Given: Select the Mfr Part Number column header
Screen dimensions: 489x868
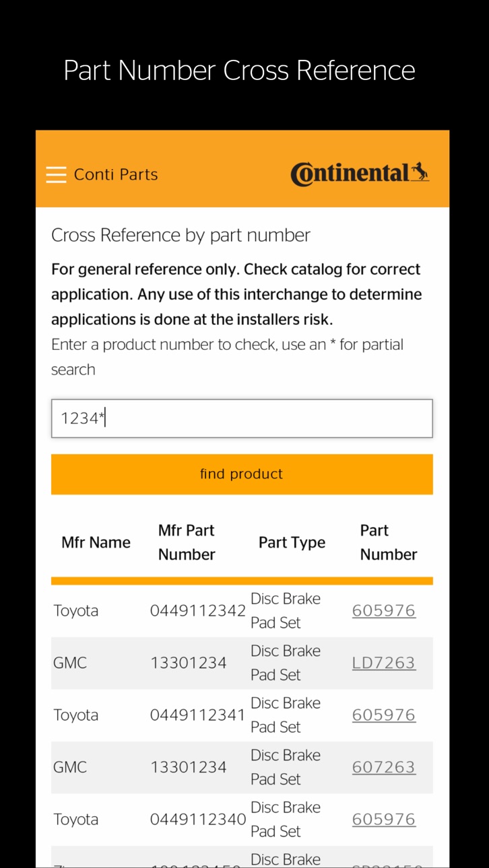Looking at the screenshot, I should click(187, 542).
